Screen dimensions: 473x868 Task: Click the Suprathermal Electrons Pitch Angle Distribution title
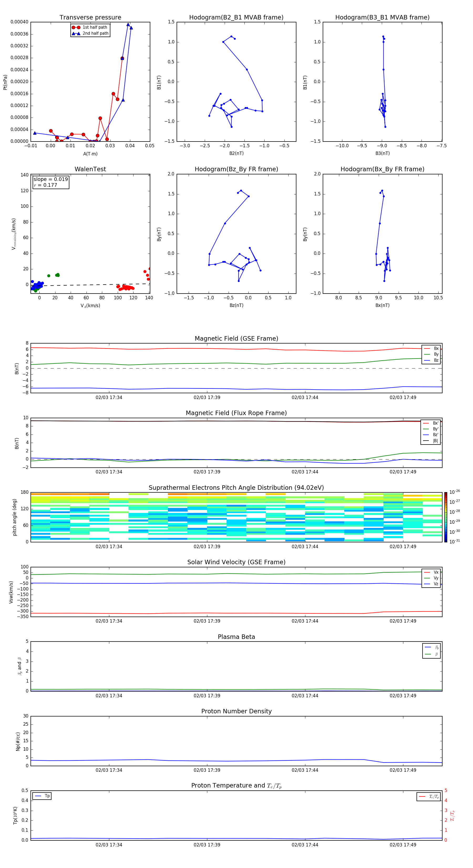pos(236,488)
